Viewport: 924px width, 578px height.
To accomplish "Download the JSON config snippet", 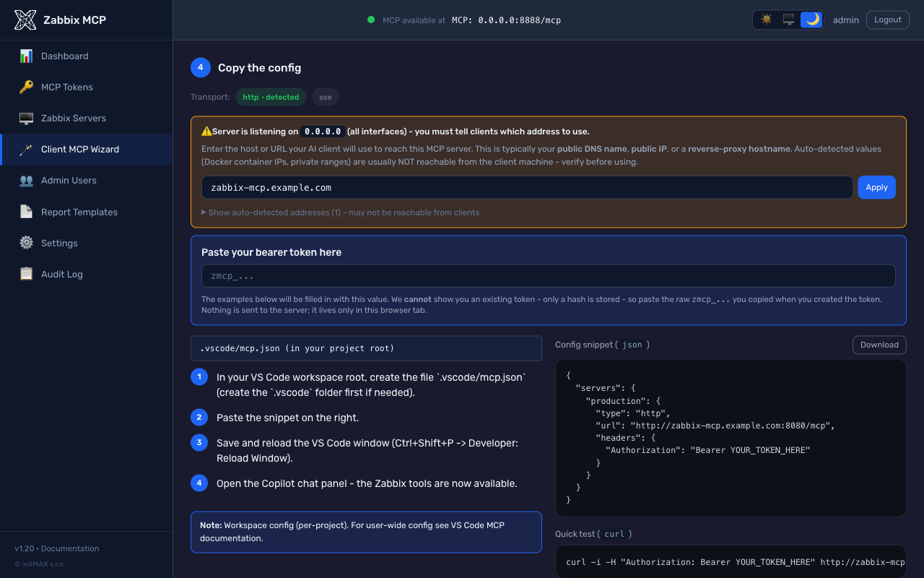I will 879,345.
